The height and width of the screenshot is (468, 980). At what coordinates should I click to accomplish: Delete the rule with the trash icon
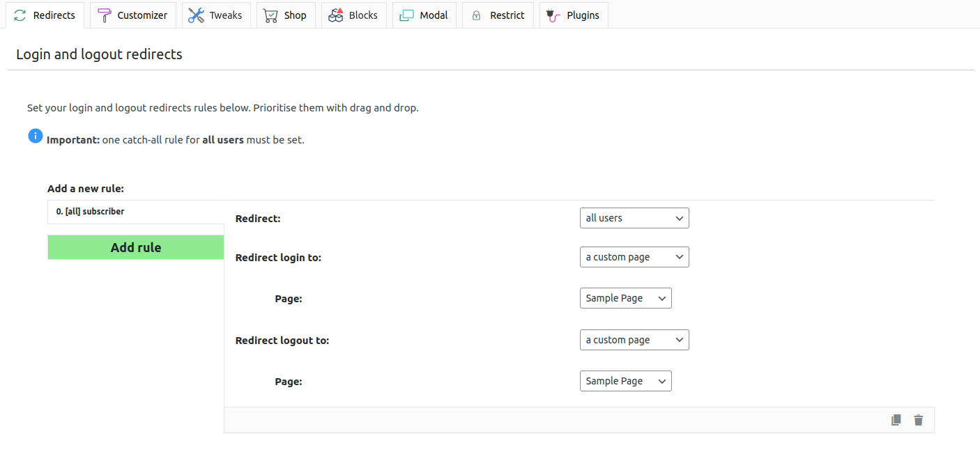[x=919, y=420]
